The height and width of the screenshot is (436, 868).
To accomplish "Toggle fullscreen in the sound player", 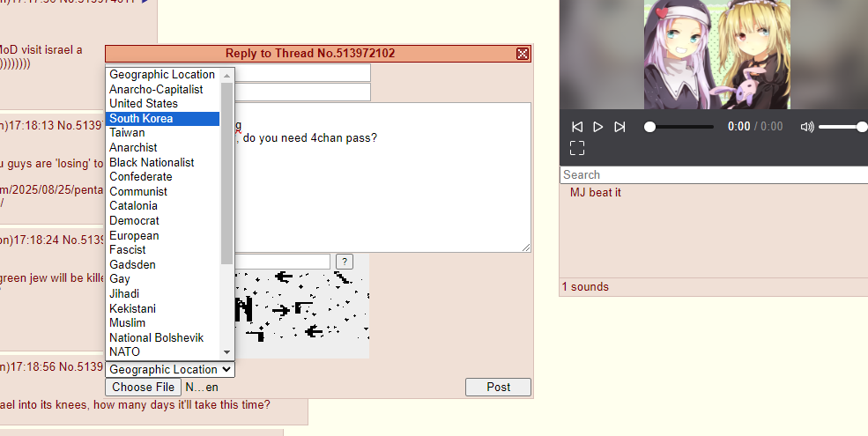I will 577,148.
